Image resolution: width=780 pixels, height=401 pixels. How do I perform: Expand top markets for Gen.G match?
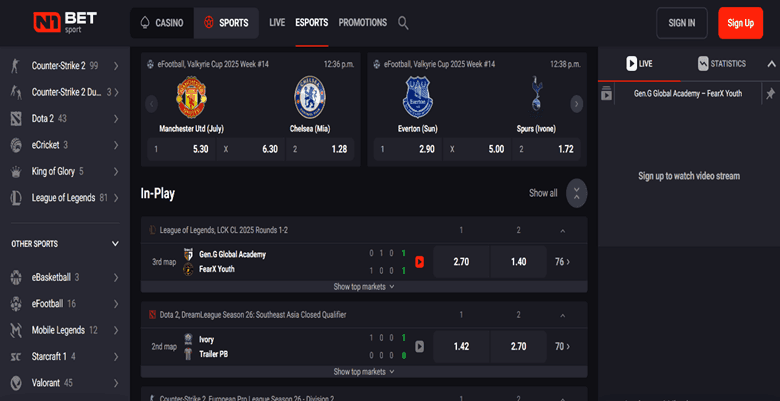tap(364, 286)
